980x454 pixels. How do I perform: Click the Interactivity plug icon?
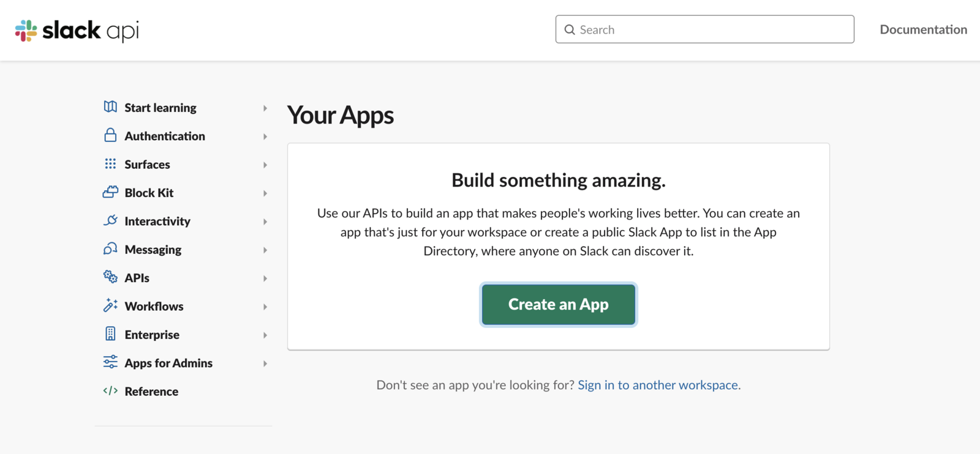[110, 220]
